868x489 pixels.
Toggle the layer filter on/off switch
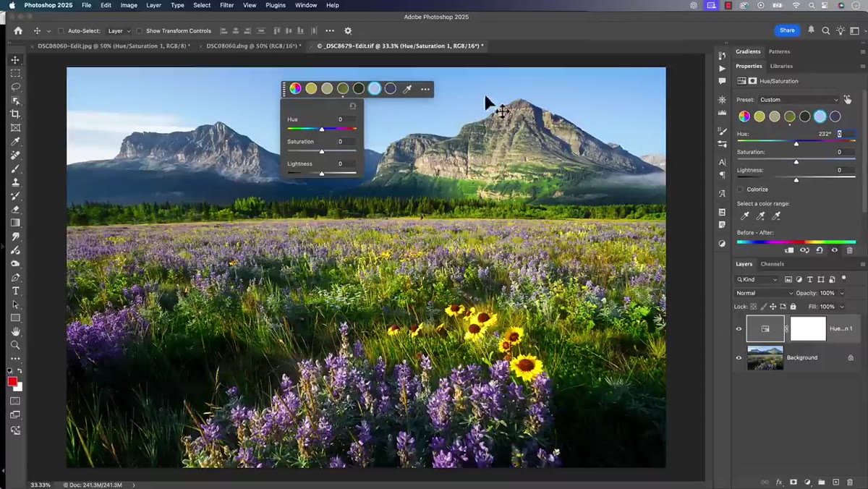click(843, 278)
